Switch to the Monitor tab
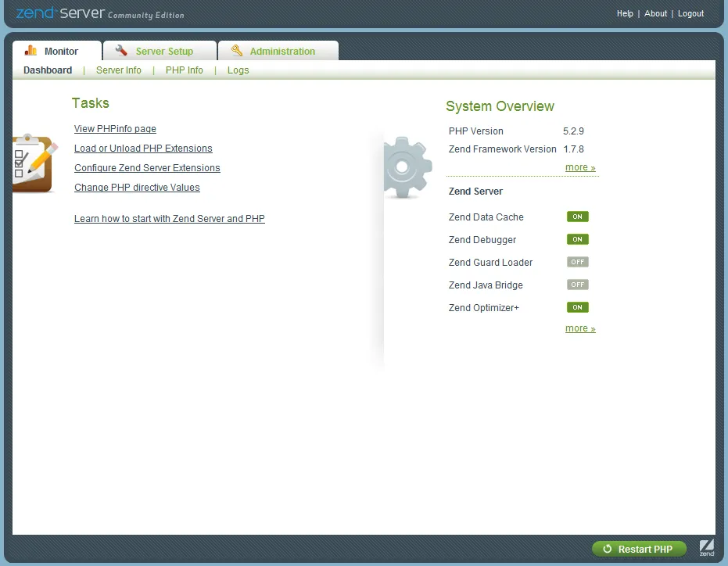The width and height of the screenshot is (728, 566). [56, 51]
